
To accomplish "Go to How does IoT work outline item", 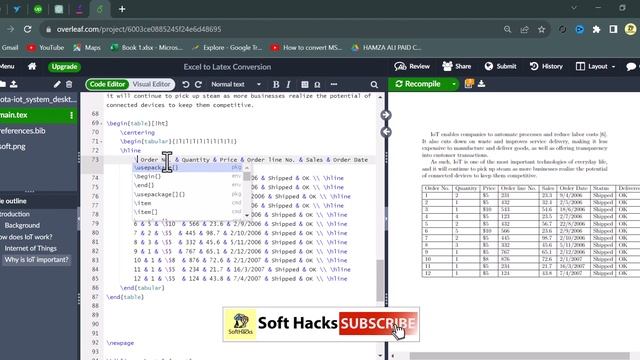I will point(26,237).
